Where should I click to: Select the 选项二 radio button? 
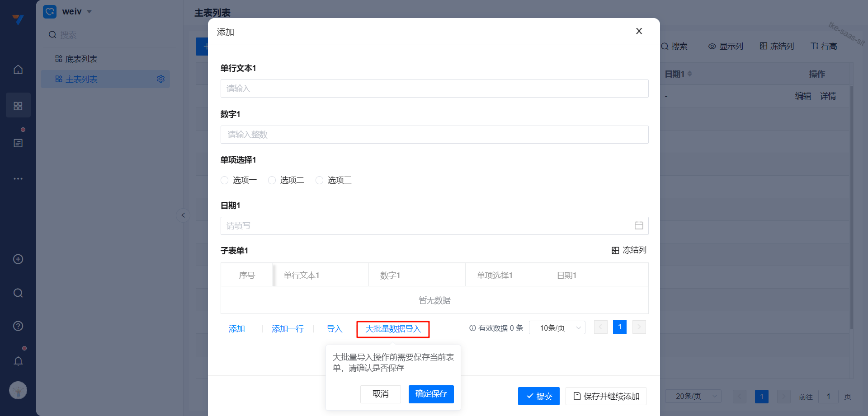(x=272, y=180)
